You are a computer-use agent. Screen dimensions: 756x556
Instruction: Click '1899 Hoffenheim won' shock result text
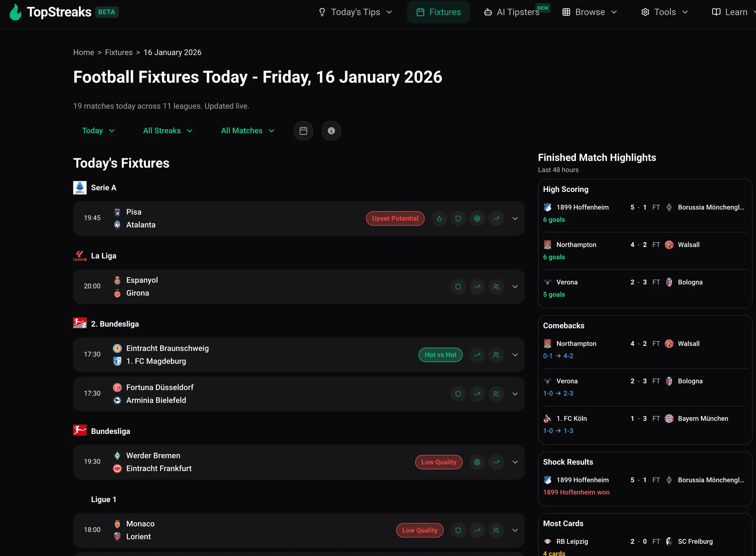tap(576, 492)
